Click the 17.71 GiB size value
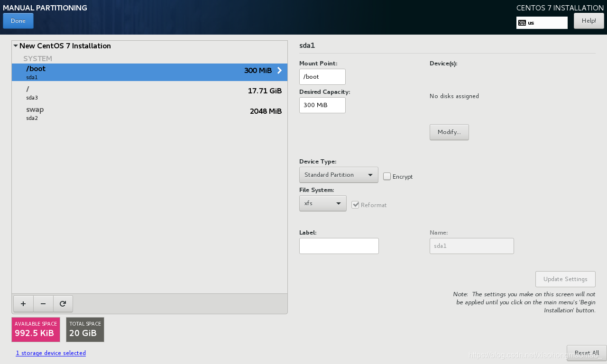 point(265,91)
